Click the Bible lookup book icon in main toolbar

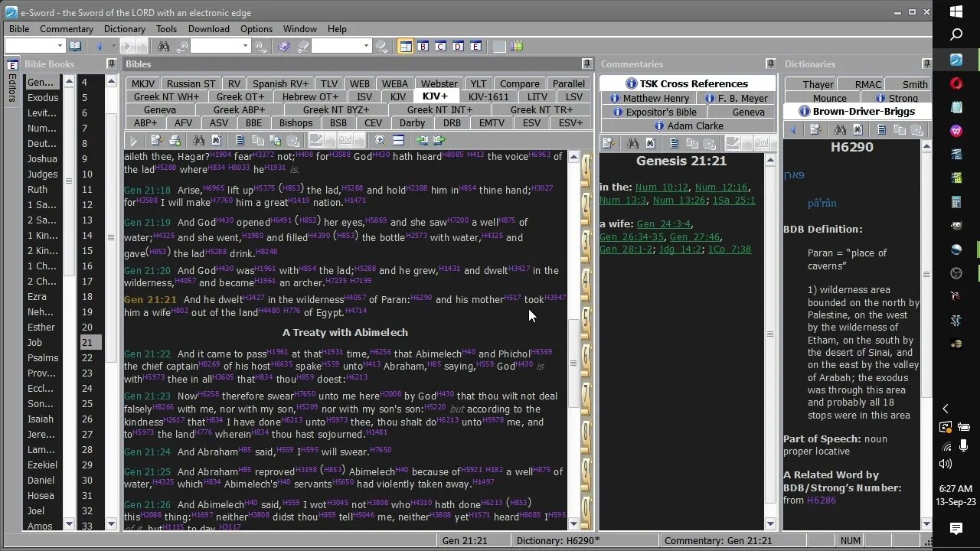pyautogui.click(x=75, y=46)
